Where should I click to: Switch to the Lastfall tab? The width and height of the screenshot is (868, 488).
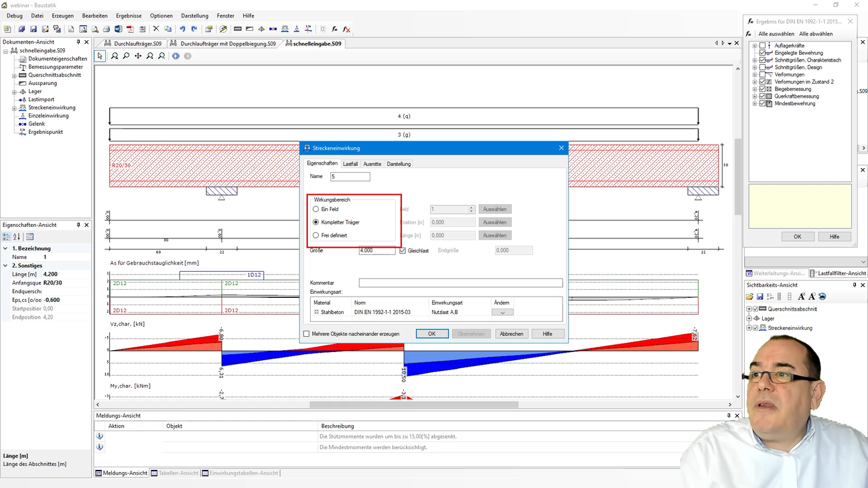click(x=350, y=164)
